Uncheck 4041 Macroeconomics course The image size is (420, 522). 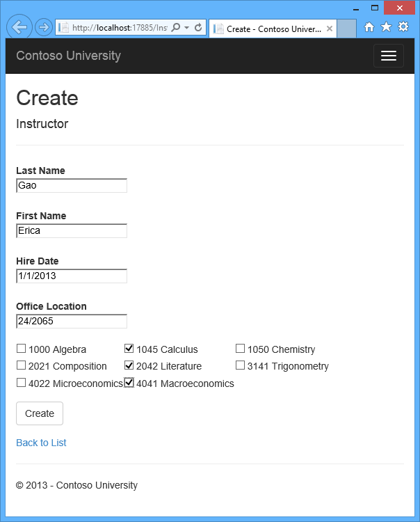coord(129,383)
